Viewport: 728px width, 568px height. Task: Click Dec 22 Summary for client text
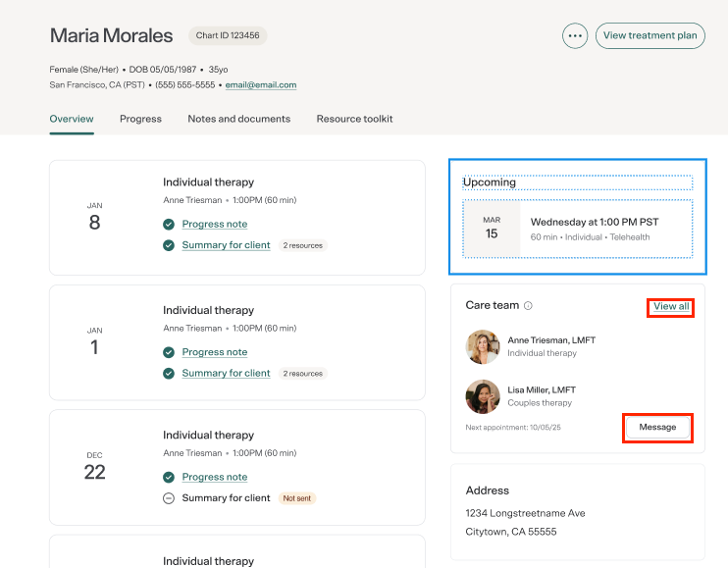coord(226,498)
